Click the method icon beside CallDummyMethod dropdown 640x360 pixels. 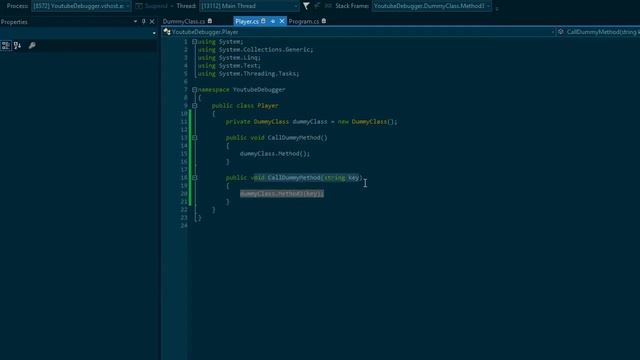pyautogui.click(x=561, y=32)
